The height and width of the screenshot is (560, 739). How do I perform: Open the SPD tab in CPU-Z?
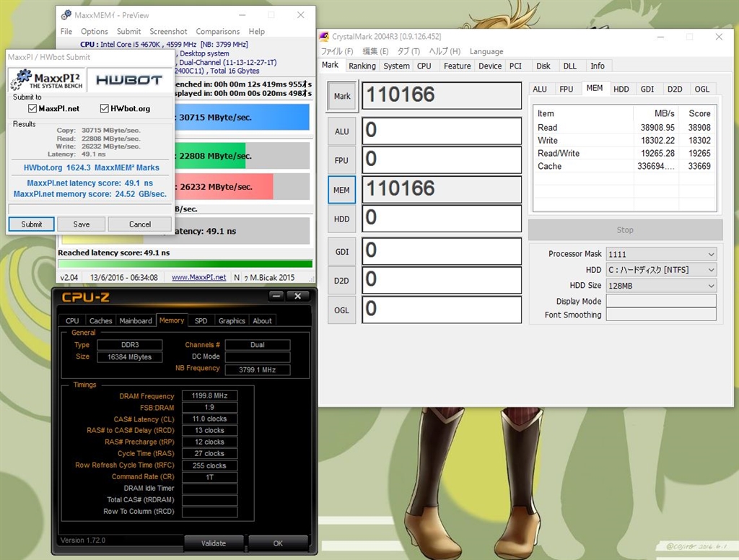(201, 320)
